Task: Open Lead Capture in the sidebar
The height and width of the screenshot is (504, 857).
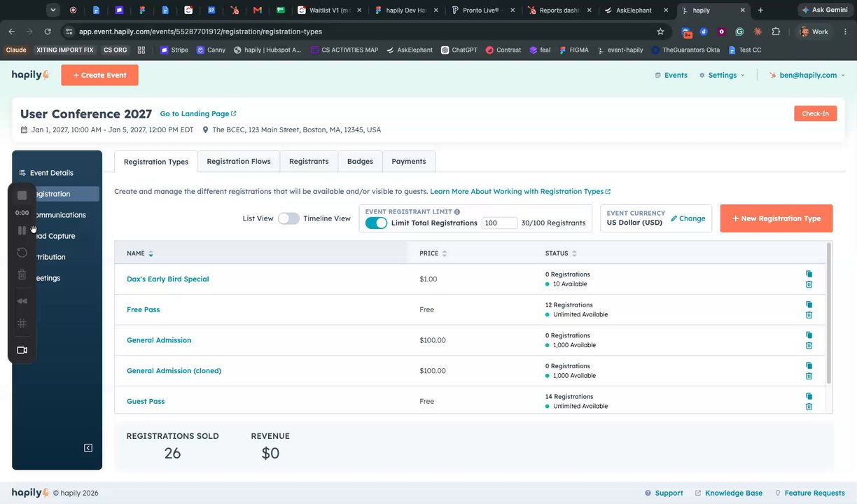Action: tap(55, 236)
